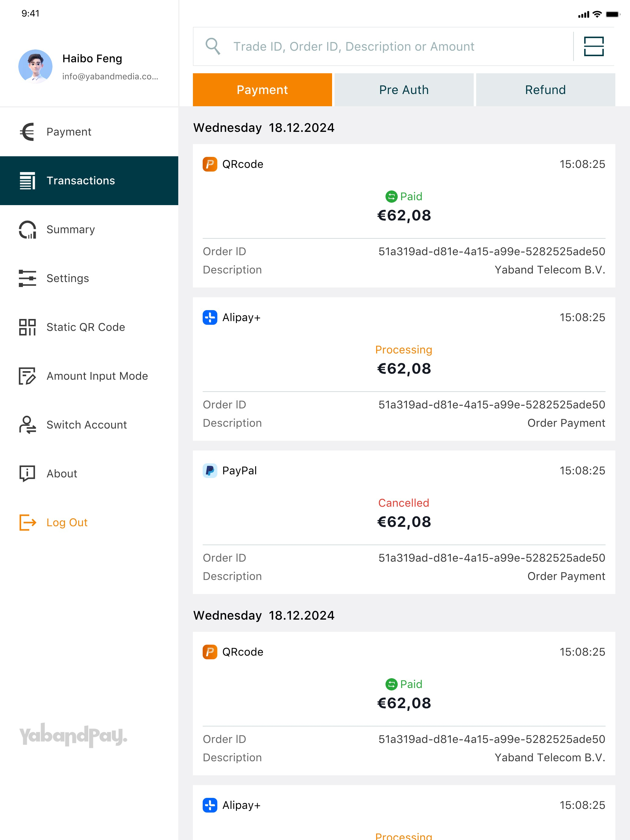The image size is (630, 840).
Task: Click the About info bubble icon
Action: (27, 473)
